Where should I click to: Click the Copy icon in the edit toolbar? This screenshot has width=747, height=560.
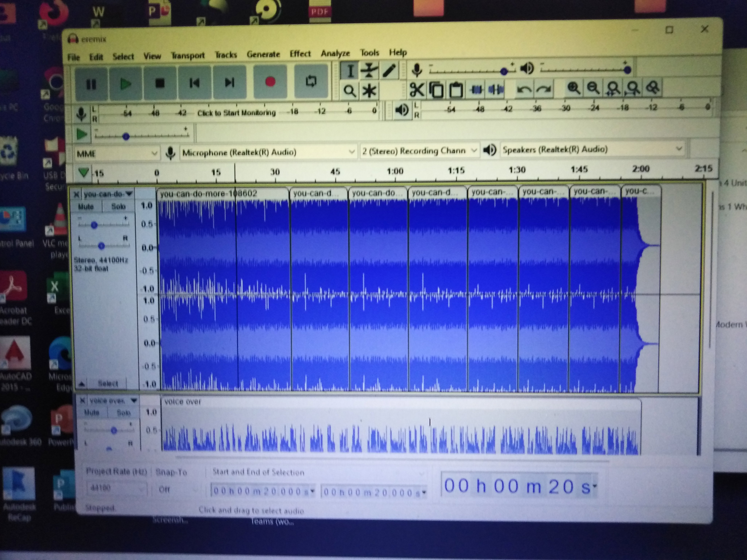click(436, 90)
